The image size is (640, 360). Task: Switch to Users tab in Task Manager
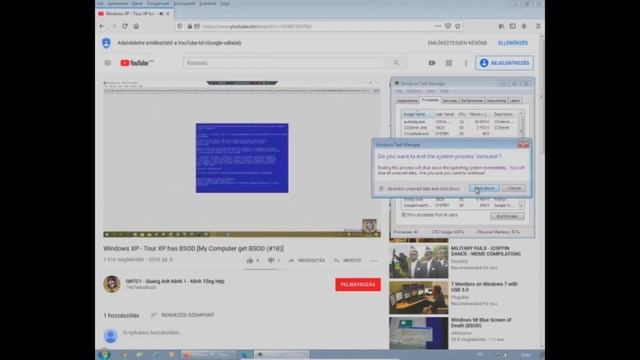pyautogui.click(x=515, y=100)
